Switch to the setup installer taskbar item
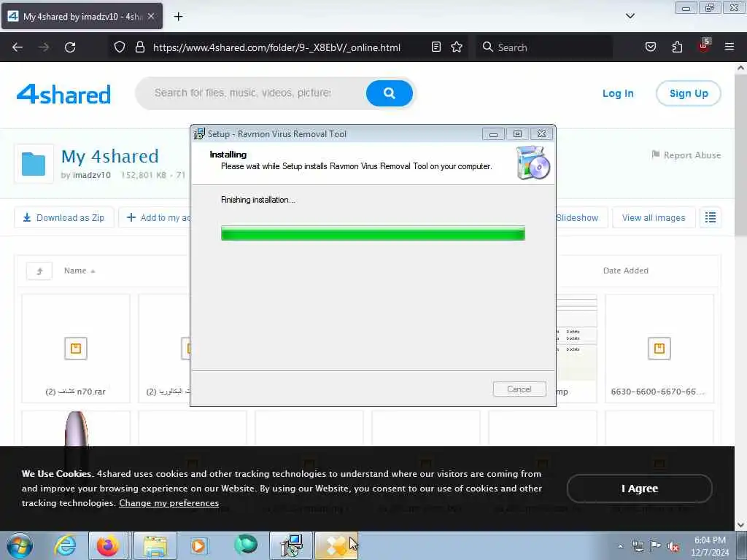The height and width of the screenshot is (560, 747). [x=291, y=545]
